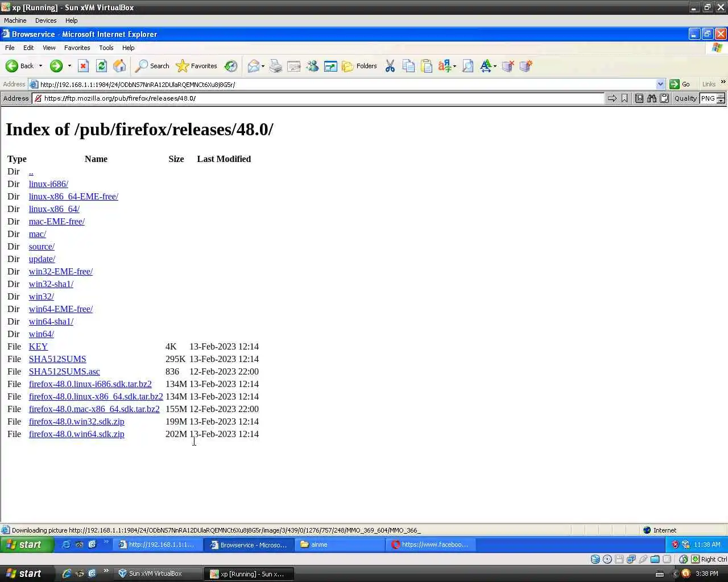
Task: Click the green Go button
Action: [x=680, y=84]
